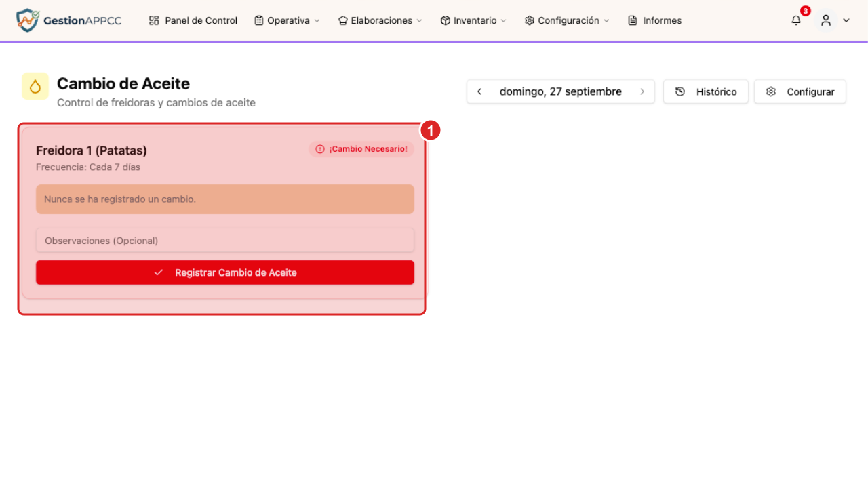Click the ¡Cambio Necesario! status text
The height and width of the screenshot is (488, 868).
click(368, 149)
